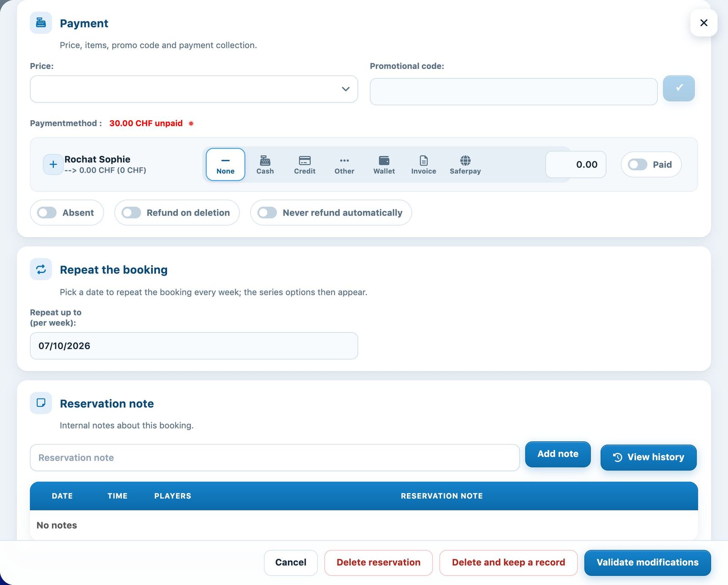
Task: Click the TIME column header
Action: pos(117,496)
